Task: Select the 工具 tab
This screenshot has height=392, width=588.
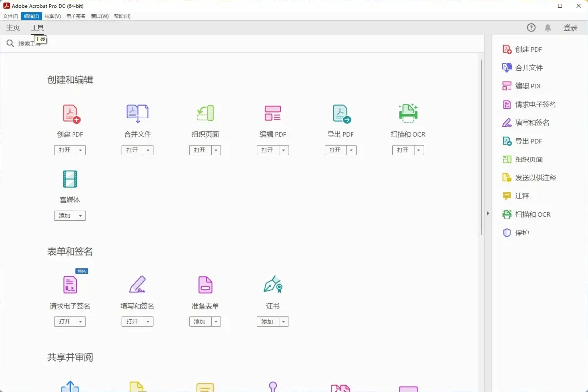Action: 37,28
